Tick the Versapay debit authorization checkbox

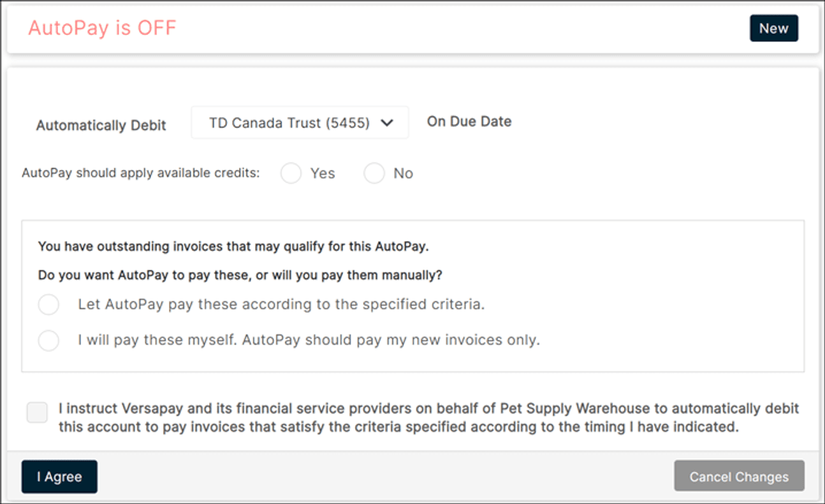coord(37,412)
